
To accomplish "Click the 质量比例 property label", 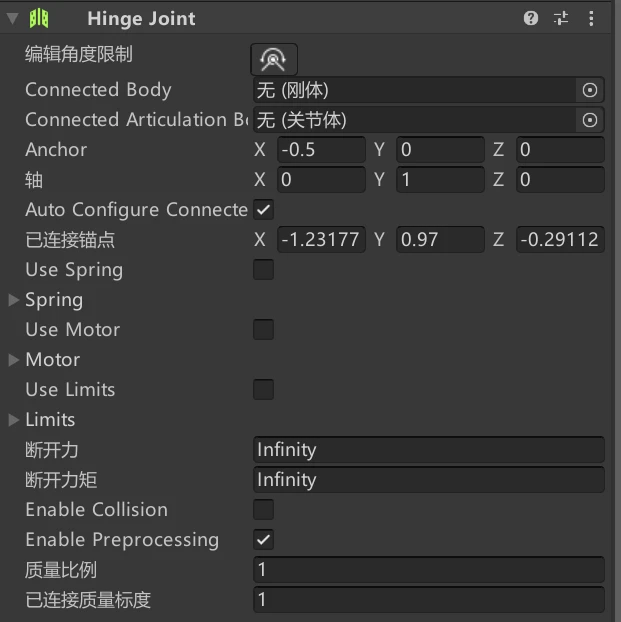I will click(61, 570).
